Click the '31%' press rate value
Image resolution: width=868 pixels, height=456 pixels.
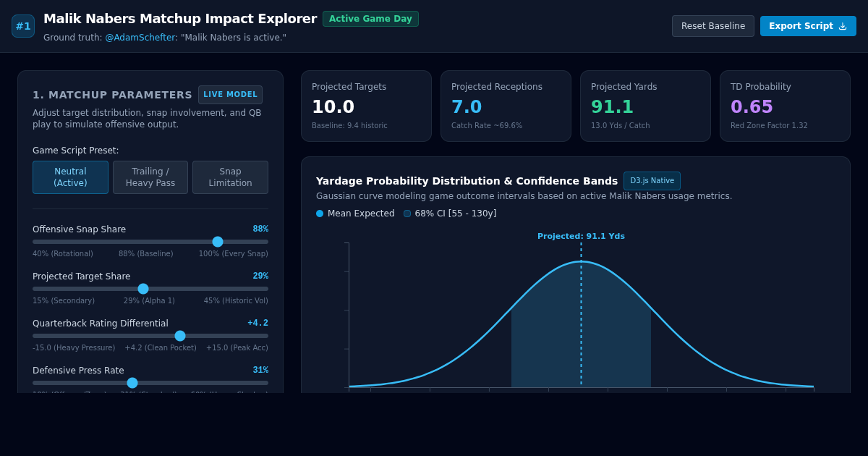click(260, 370)
